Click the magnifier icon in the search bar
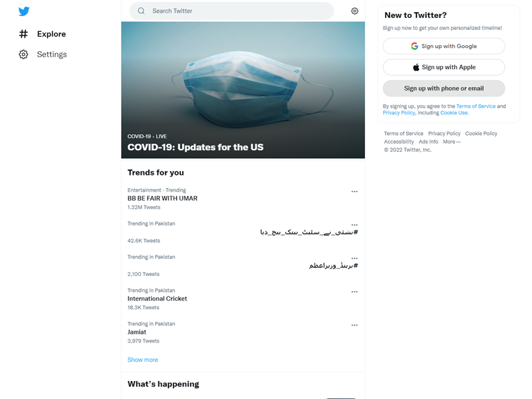The image size is (532, 399). point(141,11)
